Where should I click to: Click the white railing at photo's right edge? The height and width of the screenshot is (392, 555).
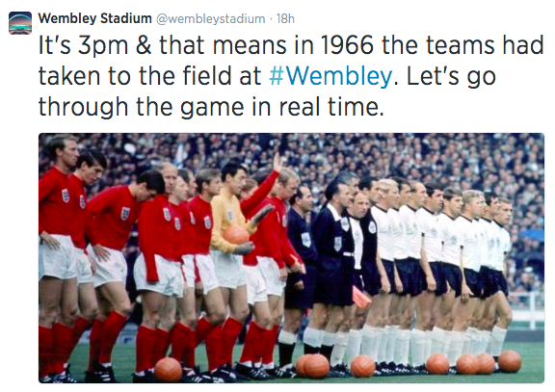527,308
